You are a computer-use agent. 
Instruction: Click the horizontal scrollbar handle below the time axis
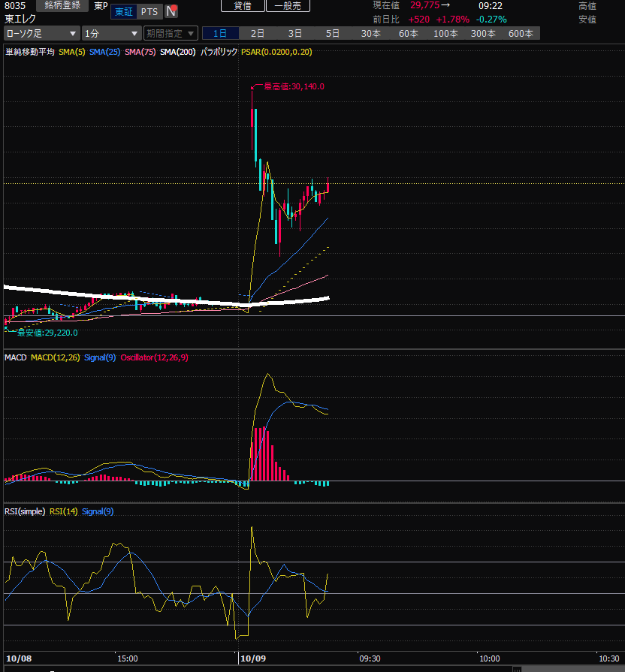tap(517, 668)
